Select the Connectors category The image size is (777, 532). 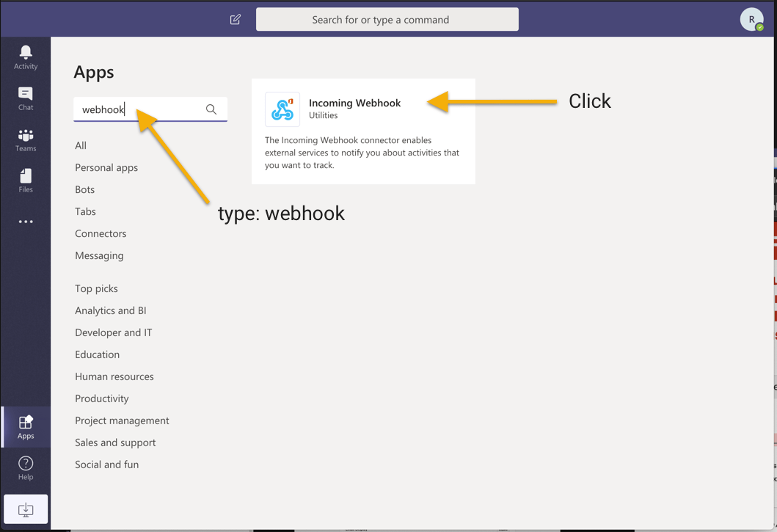pyautogui.click(x=101, y=233)
